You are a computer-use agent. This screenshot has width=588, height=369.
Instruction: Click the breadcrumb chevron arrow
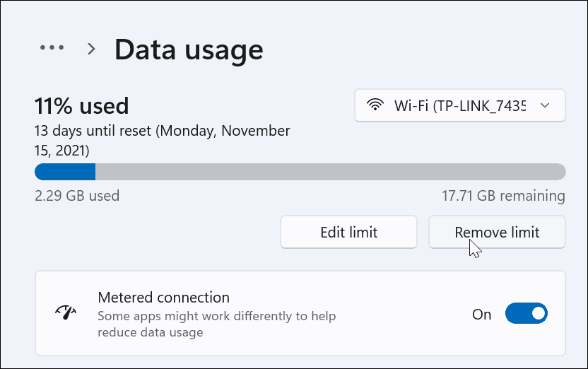coord(91,48)
